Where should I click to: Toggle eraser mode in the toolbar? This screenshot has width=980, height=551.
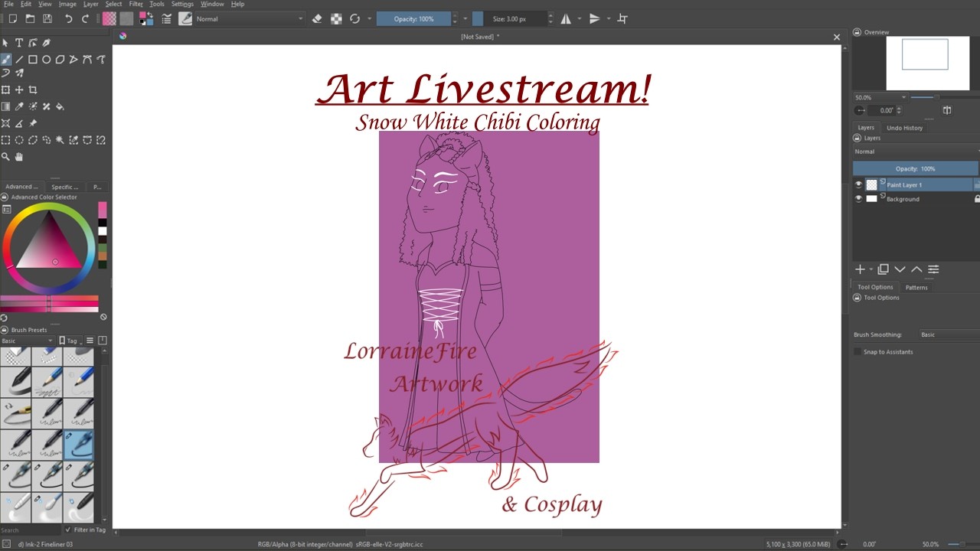pos(318,18)
